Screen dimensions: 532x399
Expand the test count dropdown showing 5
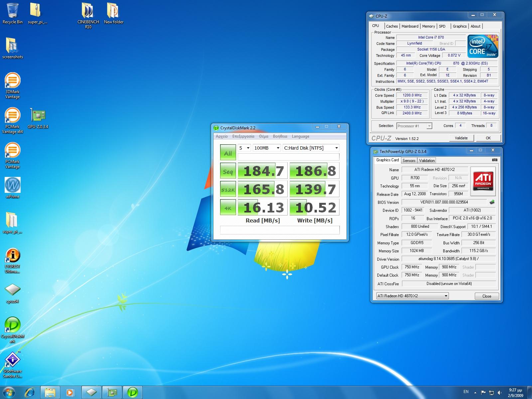[244, 148]
